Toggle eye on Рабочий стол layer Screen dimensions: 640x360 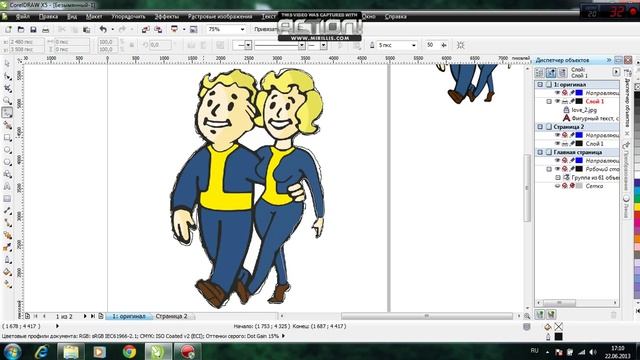point(557,169)
